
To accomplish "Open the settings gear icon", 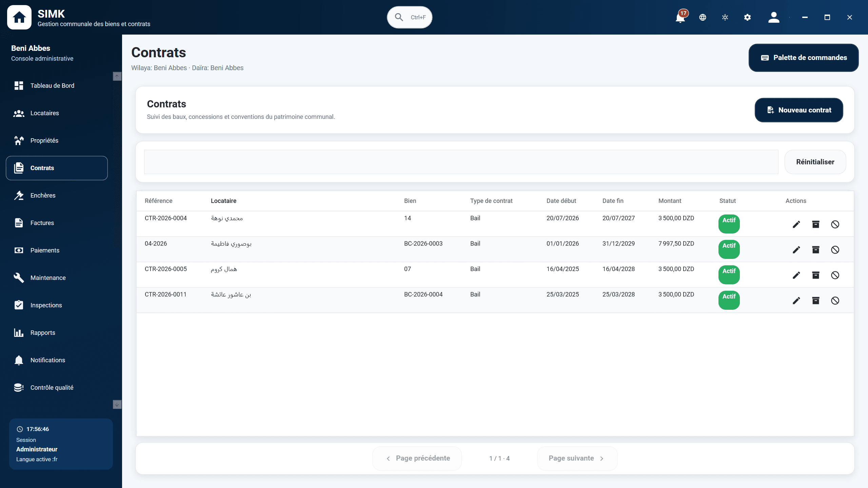I will pyautogui.click(x=748, y=17).
